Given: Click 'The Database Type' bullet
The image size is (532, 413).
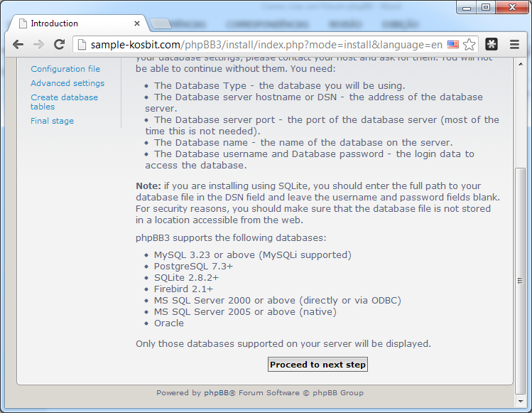Looking at the screenshot, I should 280,85.
